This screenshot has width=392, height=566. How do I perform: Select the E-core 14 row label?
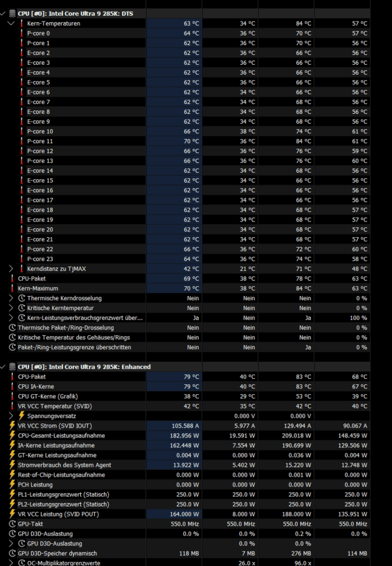(x=40, y=171)
